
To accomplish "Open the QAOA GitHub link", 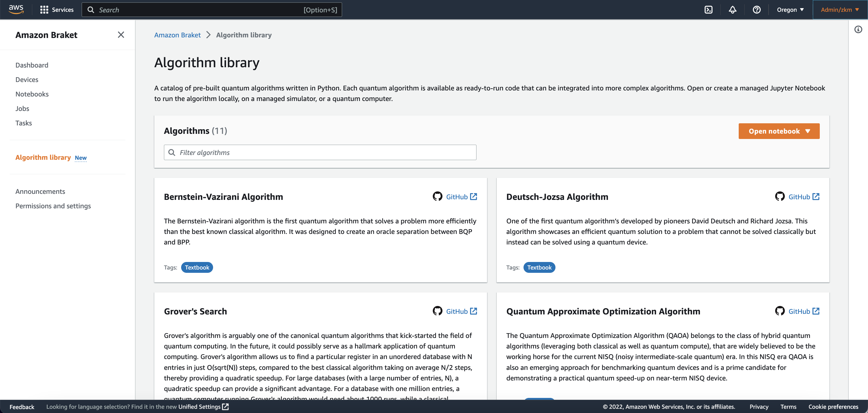I will (x=797, y=311).
